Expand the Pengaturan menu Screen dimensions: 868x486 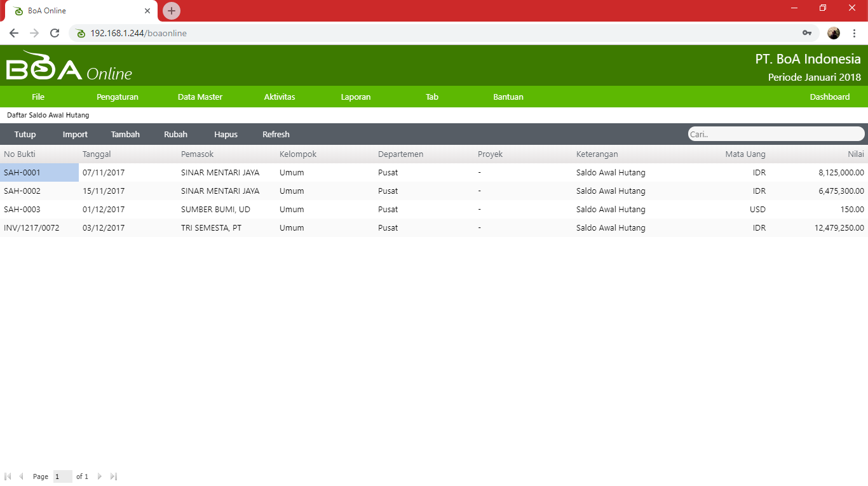[x=118, y=97]
